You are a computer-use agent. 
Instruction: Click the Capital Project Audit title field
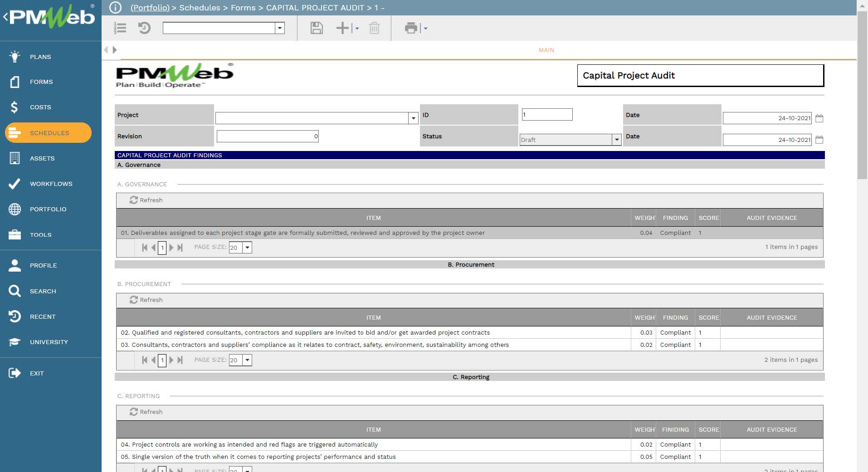click(700, 75)
